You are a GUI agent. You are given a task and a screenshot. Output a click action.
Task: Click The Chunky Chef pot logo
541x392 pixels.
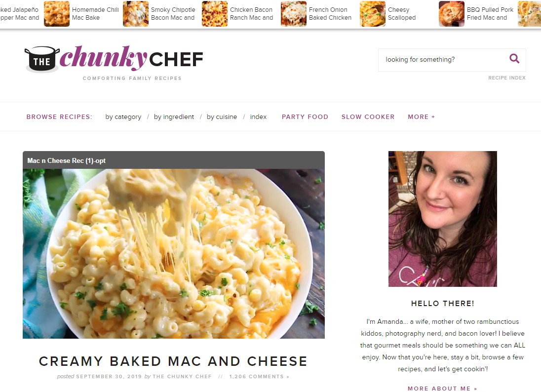click(x=42, y=59)
